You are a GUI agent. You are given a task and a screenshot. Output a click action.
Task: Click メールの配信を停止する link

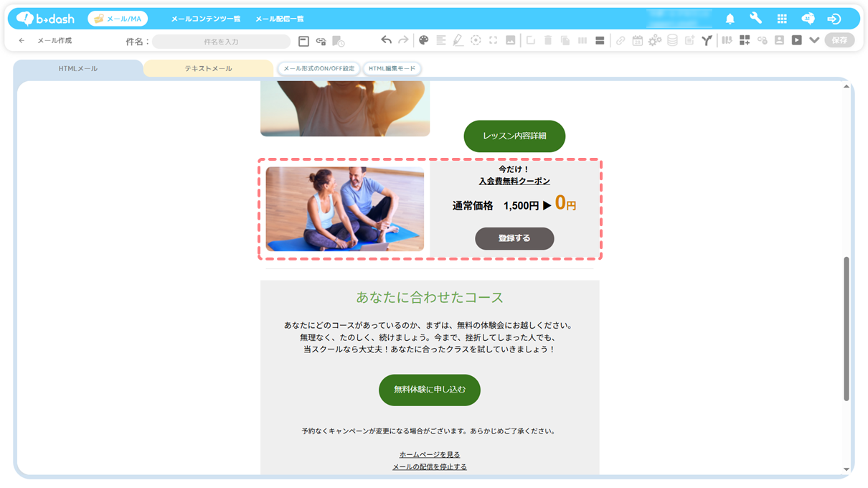(x=430, y=466)
